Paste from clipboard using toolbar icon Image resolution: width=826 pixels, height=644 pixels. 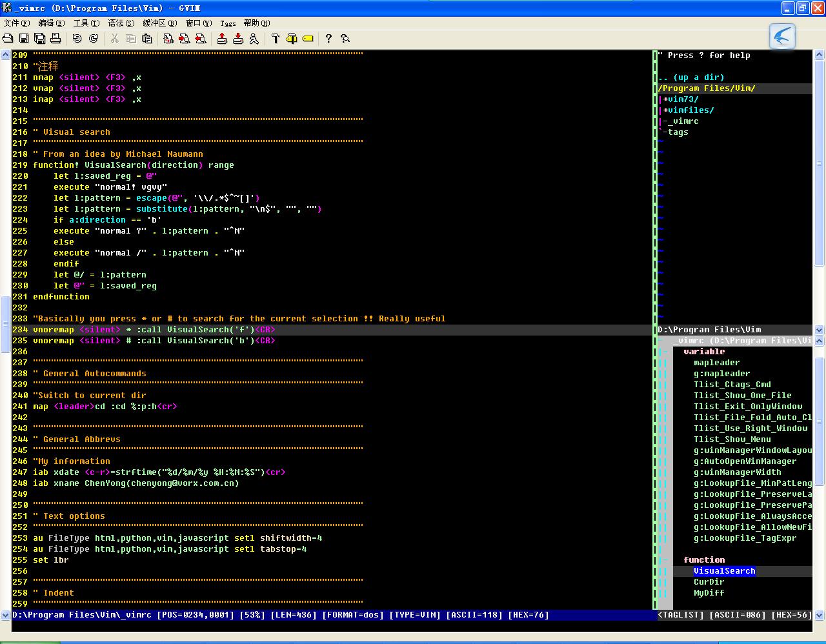click(148, 39)
